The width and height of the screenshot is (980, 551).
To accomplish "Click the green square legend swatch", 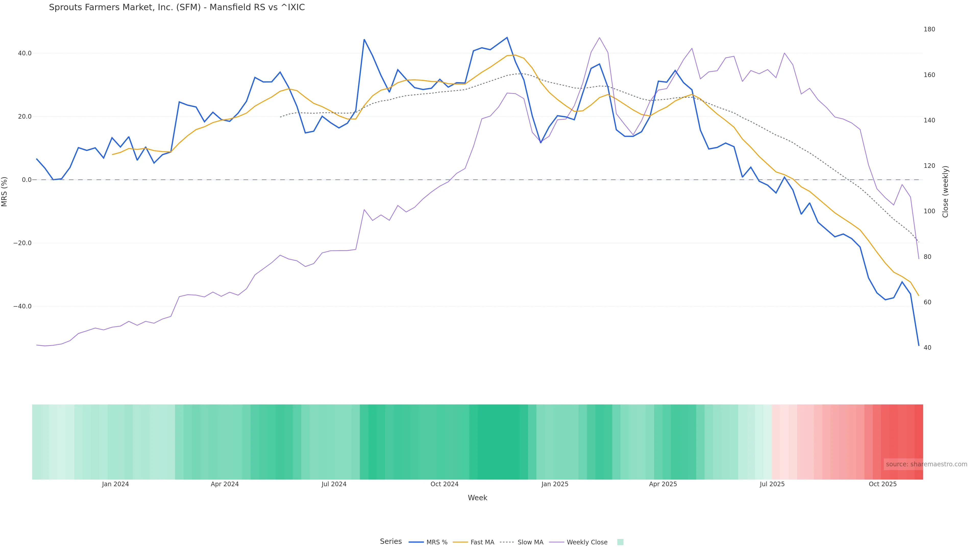I will (620, 542).
